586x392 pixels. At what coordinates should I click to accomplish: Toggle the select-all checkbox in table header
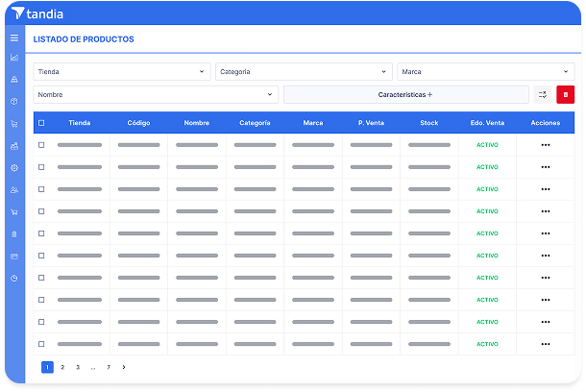[x=41, y=123]
